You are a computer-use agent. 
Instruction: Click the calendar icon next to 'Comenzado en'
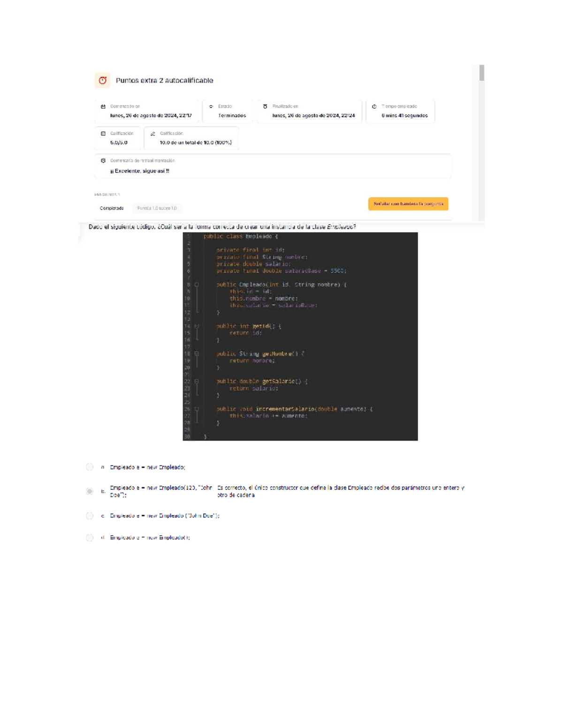[x=103, y=106]
